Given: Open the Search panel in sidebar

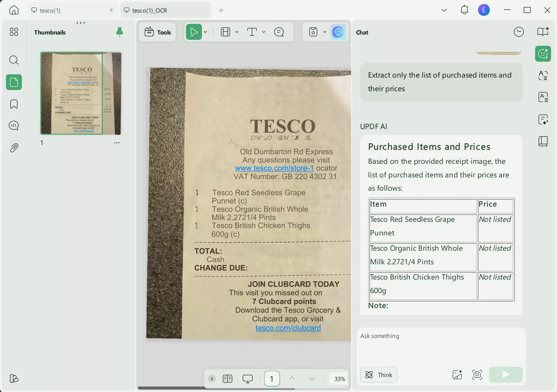Looking at the screenshot, I should tap(14, 60).
